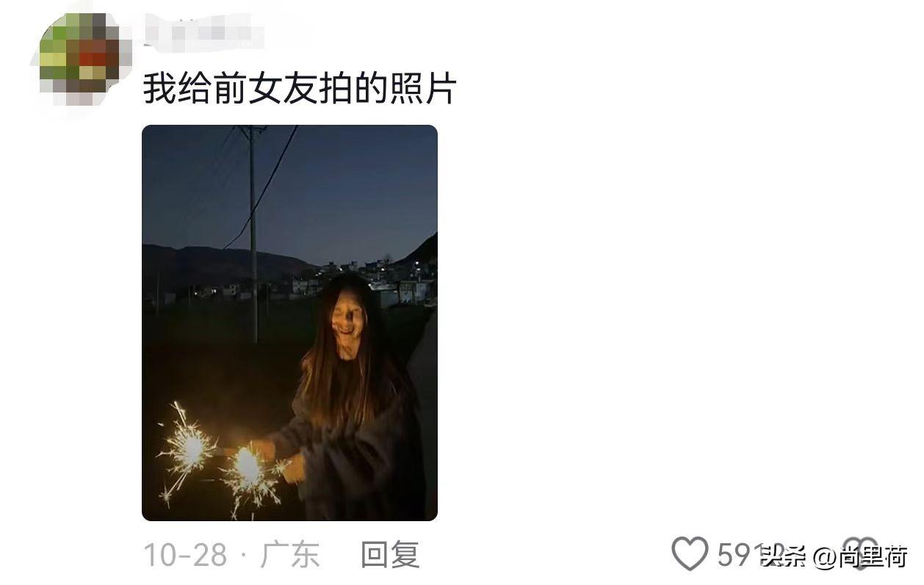Click the 广东 location label
The height and width of the screenshot is (585, 924).
click(289, 555)
